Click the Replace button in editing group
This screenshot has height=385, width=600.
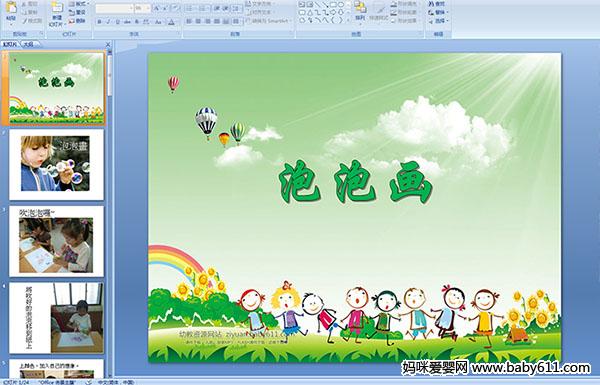(438, 13)
